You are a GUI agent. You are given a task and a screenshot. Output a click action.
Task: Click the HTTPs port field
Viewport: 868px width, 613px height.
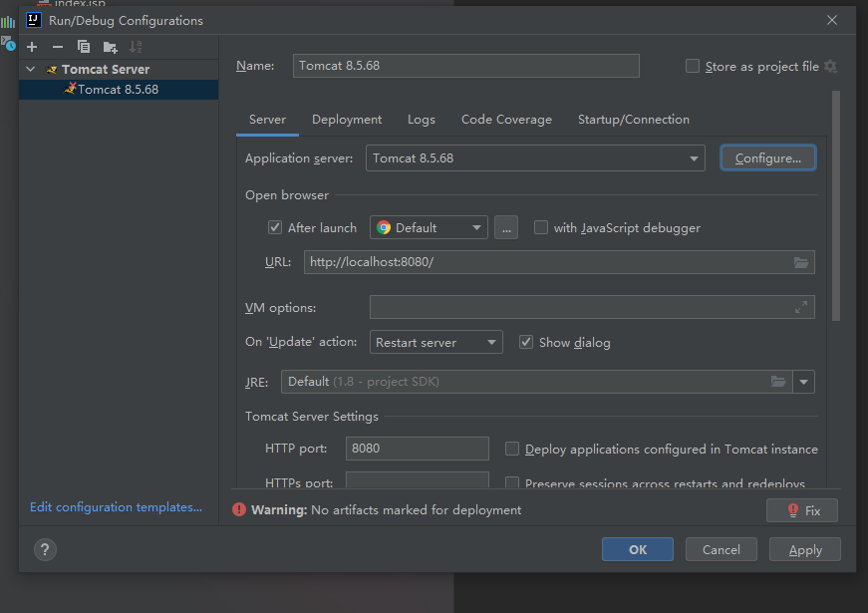(x=418, y=480)
